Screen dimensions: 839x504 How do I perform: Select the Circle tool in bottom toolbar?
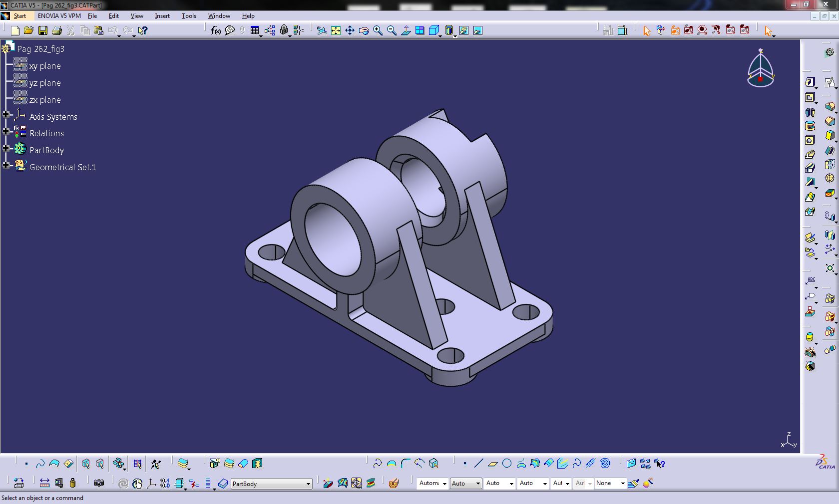507,464
